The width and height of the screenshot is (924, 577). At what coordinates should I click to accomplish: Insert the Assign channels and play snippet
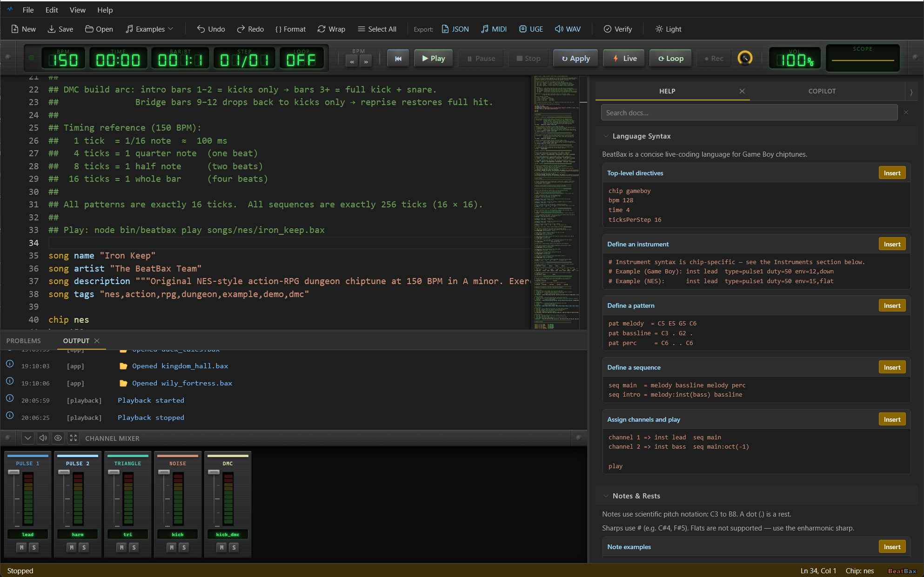coord(892,419)
